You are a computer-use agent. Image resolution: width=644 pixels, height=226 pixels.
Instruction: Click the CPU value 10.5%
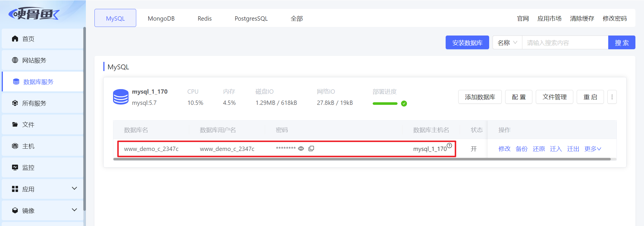[195, 103]
